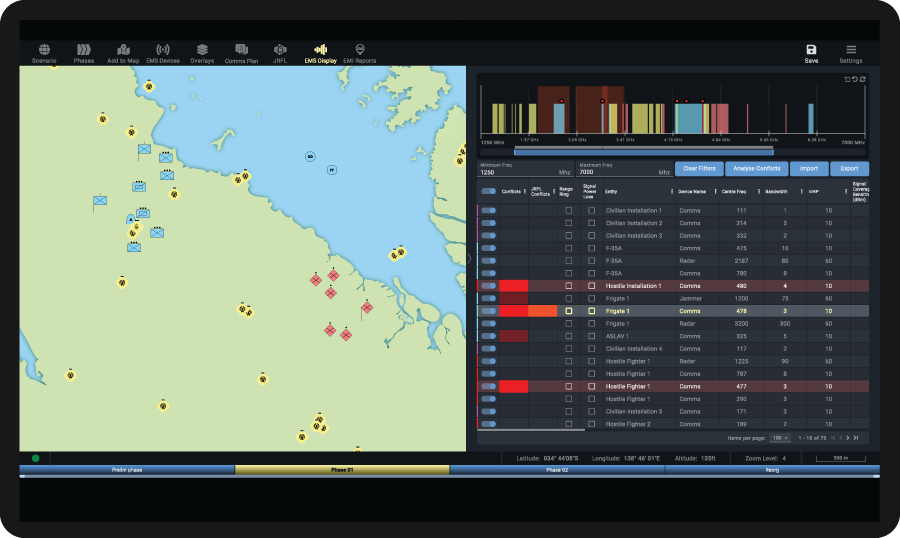The image size is (900, 538).
Task: Open the EMS Devices panel
Action: [x=163, y=52]
